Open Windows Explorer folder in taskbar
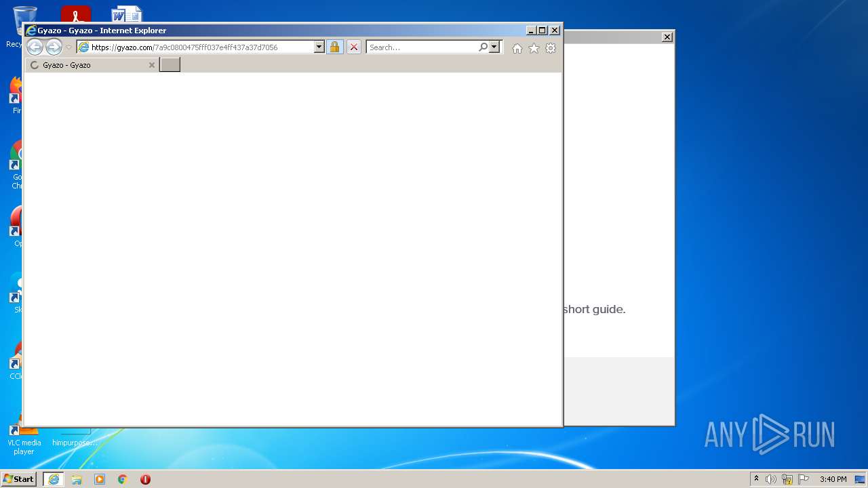Viewport: 868px width, 488px height. pyautogui.click(x=77, y=479)
